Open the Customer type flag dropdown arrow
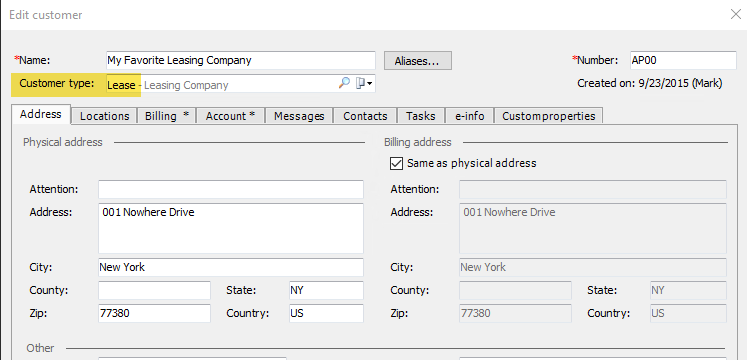The image size is (747, 360). [369, 84]
